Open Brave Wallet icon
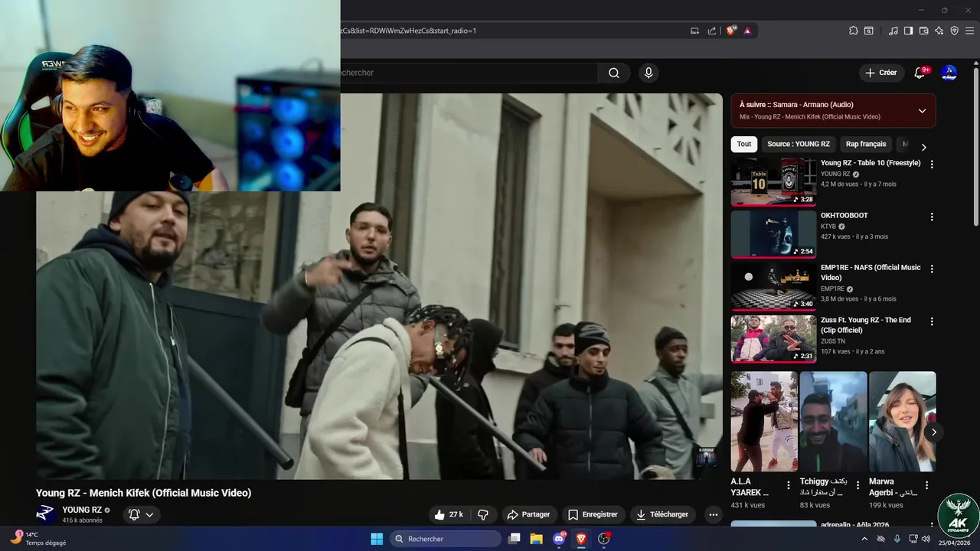This screenshot has height=551, width=980. point(924,31)
